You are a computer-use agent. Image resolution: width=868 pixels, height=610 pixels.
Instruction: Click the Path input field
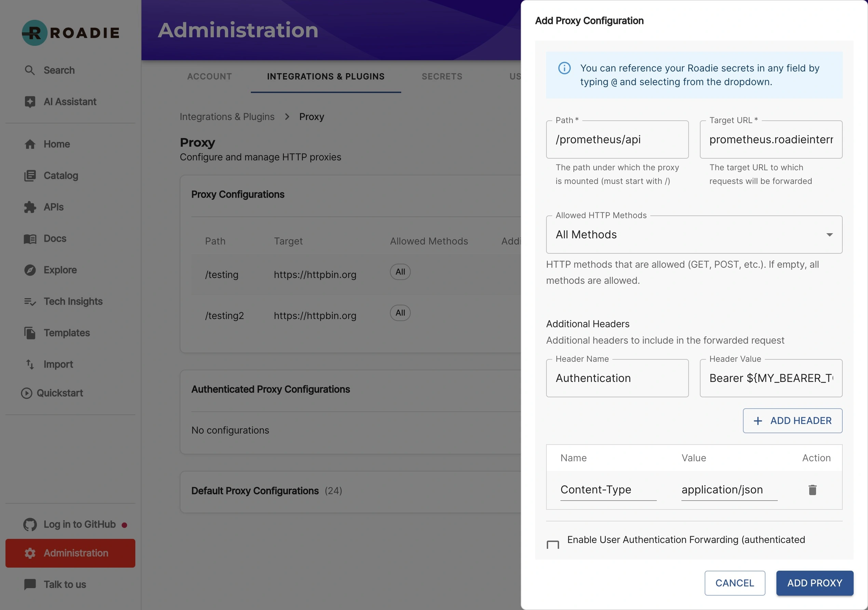pos(617,140)
